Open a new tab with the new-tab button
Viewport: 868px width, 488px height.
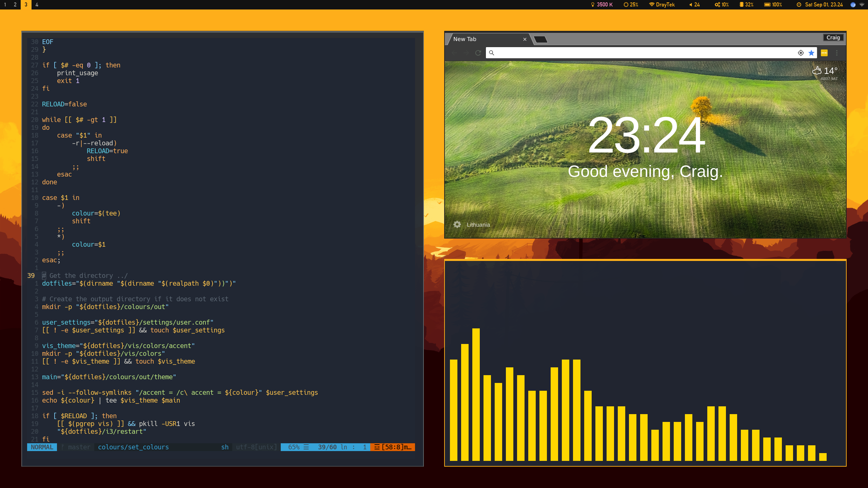pos(540,40)
